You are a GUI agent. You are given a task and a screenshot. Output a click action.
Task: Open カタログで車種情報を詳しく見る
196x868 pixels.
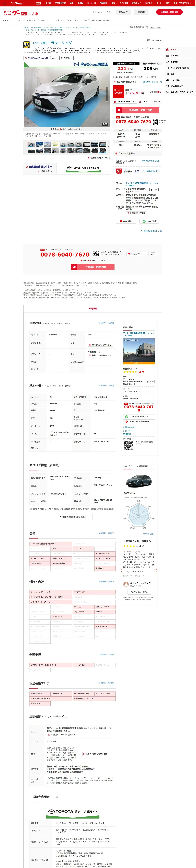[73, 517]
